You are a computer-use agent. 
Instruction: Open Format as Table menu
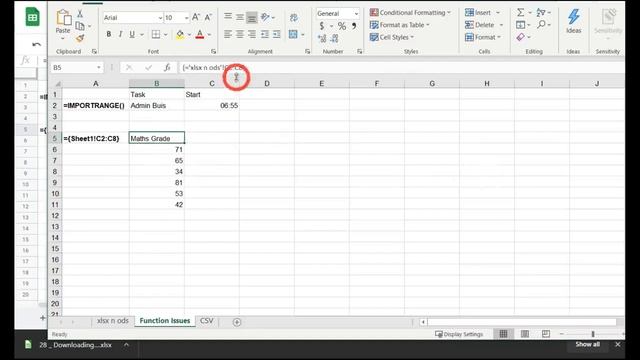[x=400, y=25]
